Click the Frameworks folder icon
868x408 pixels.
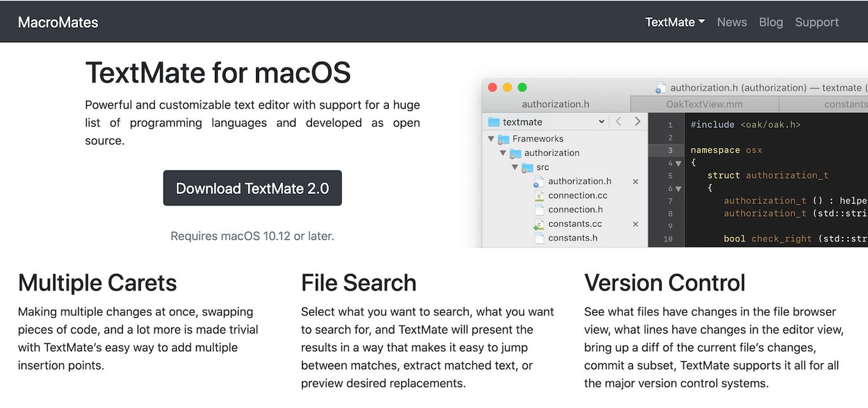pos(504,139)
